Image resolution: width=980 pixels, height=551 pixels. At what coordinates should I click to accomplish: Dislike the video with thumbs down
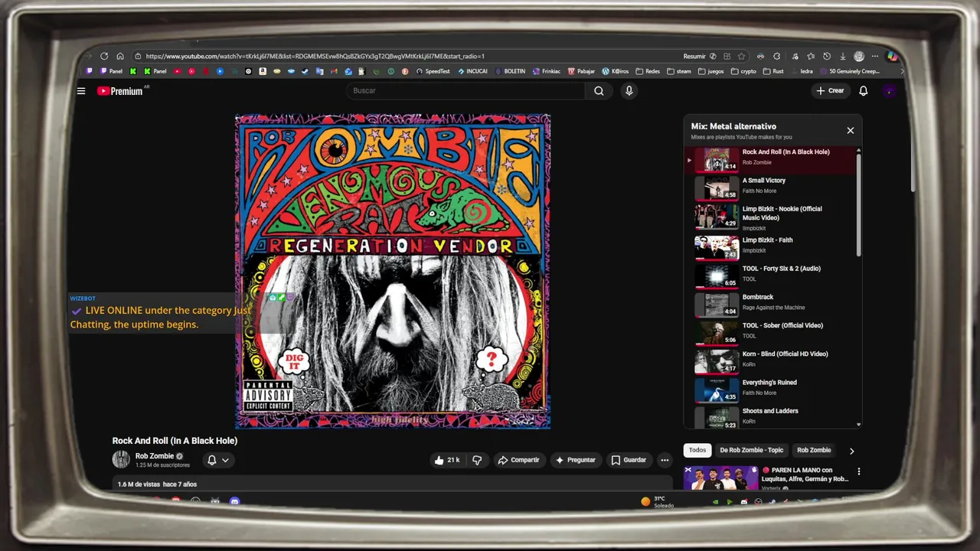pos(477,460)
